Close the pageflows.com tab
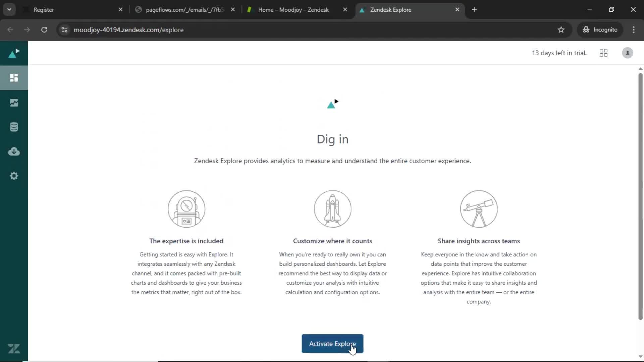 click(x=233, y=10)
